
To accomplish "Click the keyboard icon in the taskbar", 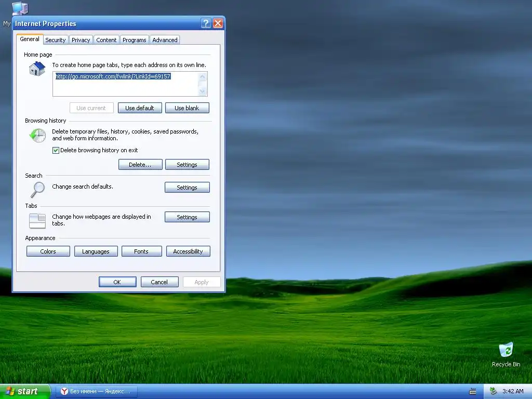I will pos(473,392).
